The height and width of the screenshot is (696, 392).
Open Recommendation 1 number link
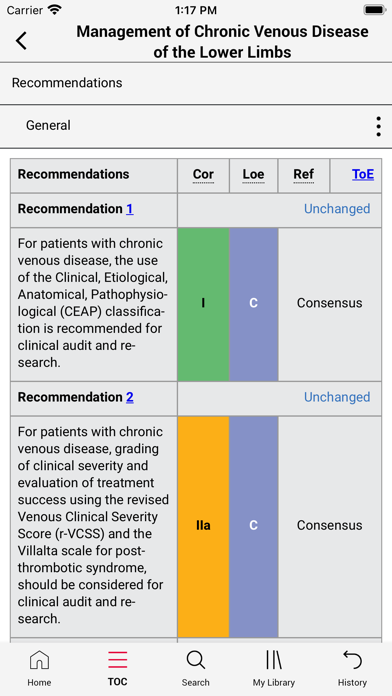click(x=130, y=209)
